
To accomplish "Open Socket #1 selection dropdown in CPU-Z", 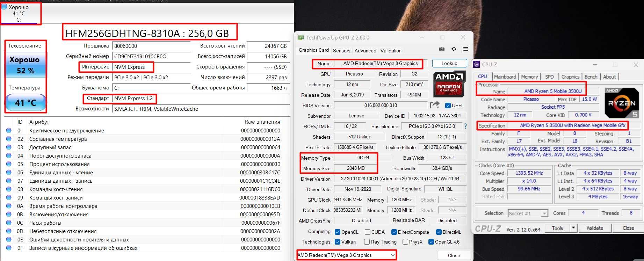I will (528, 213).
